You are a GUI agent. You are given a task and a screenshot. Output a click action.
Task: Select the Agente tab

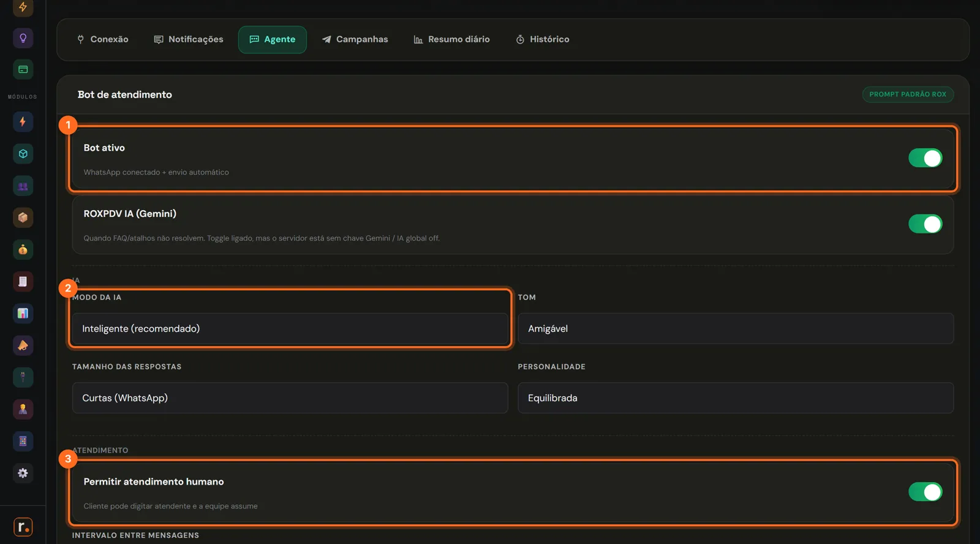[273, 39]
